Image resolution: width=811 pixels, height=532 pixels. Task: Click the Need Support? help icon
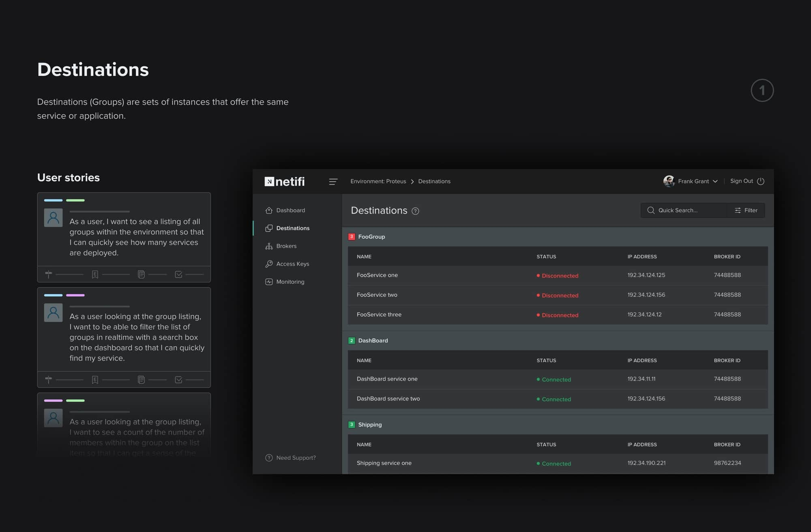pyautogui.click(x=268, y=457)
